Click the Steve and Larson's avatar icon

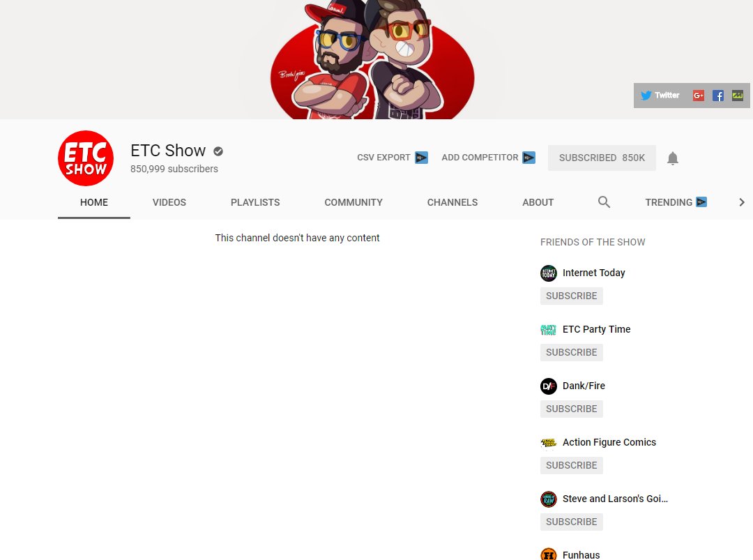point(549,499)
